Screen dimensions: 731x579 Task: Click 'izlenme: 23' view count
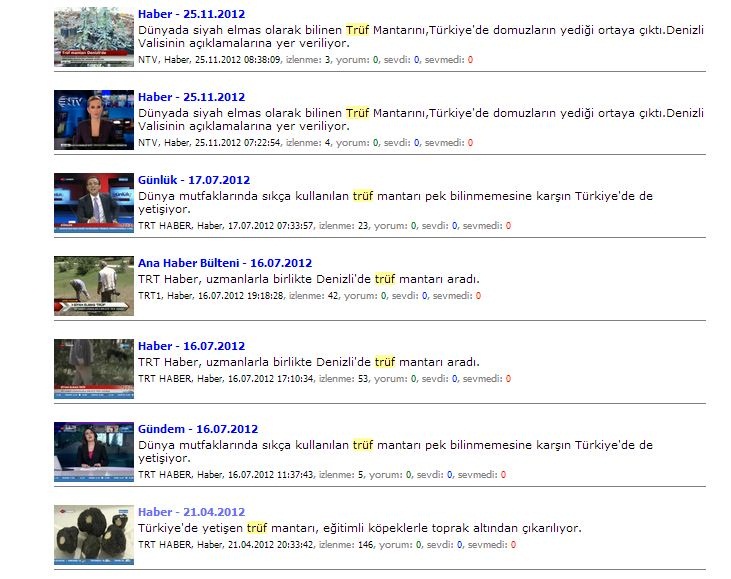[x=344, y=226]
